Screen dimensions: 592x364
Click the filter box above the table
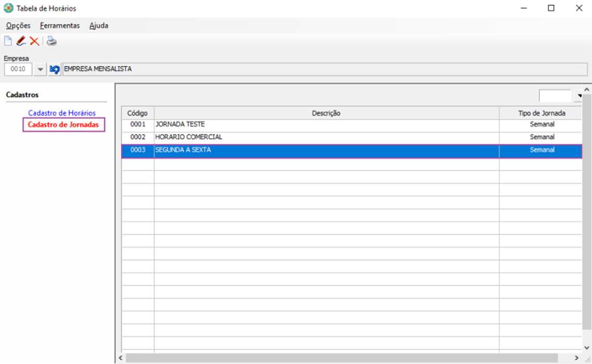[555, 96]
